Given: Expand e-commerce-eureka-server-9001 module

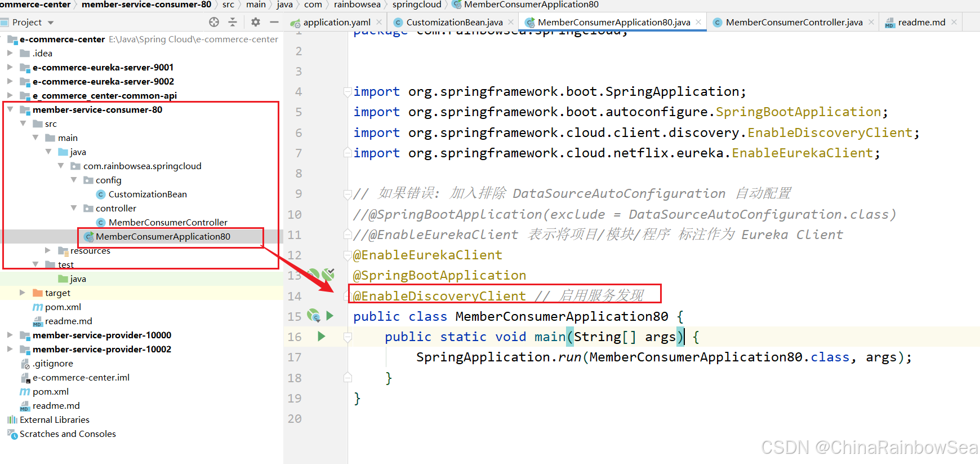Looking at the screenshot, I should 10,67.
